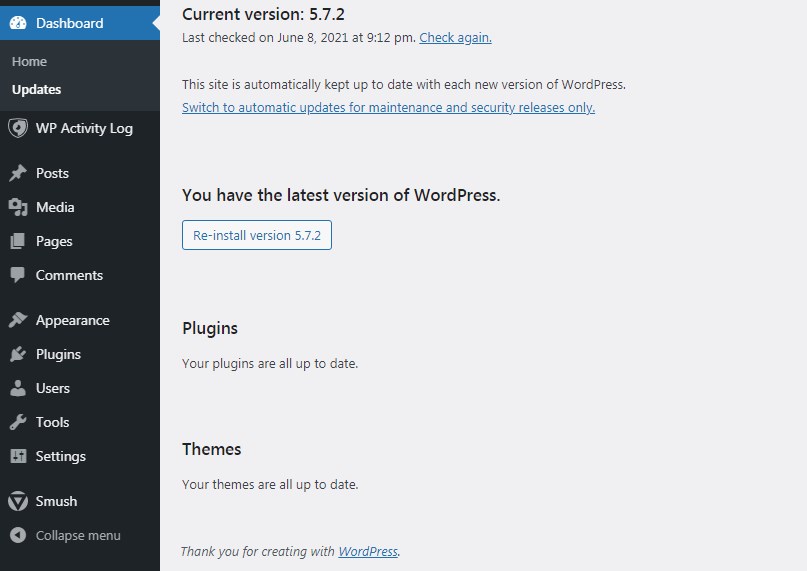Click the Plugins section heading

click(x=210, y=328)
